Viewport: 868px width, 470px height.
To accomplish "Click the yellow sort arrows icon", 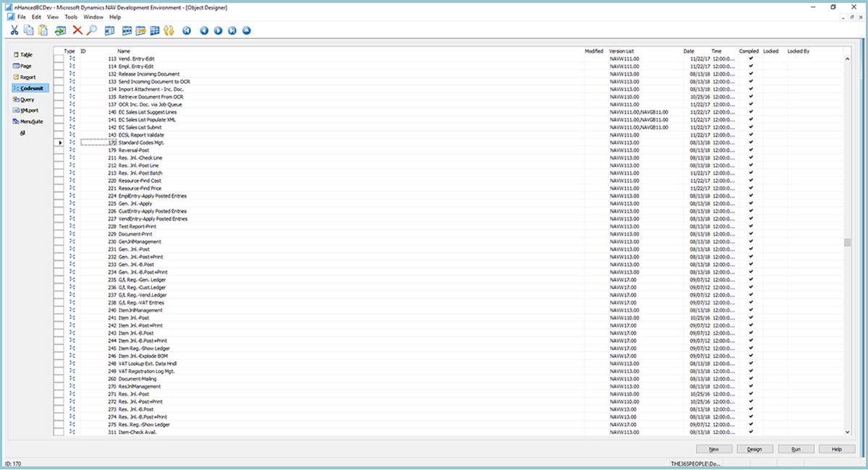I will click(169, 30).
